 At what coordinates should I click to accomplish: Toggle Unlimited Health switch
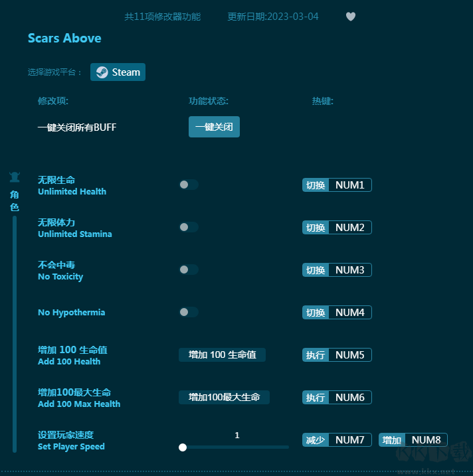[188, 185]
